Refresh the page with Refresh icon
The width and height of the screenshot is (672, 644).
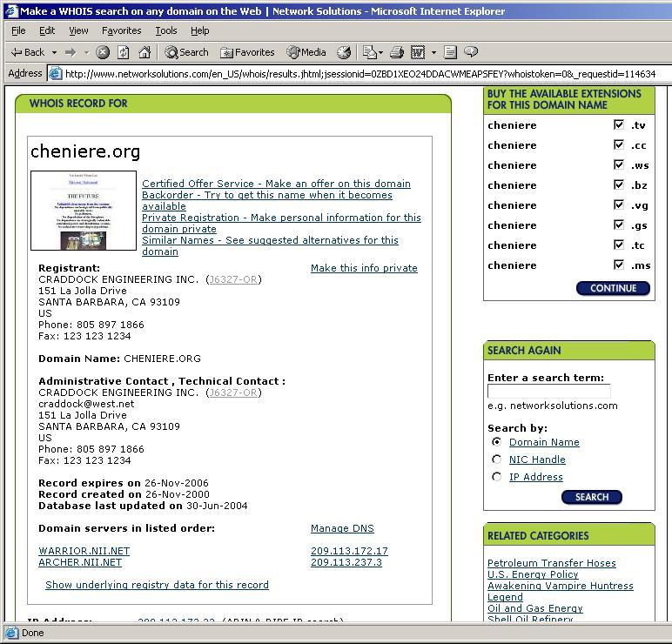[124, 52]
